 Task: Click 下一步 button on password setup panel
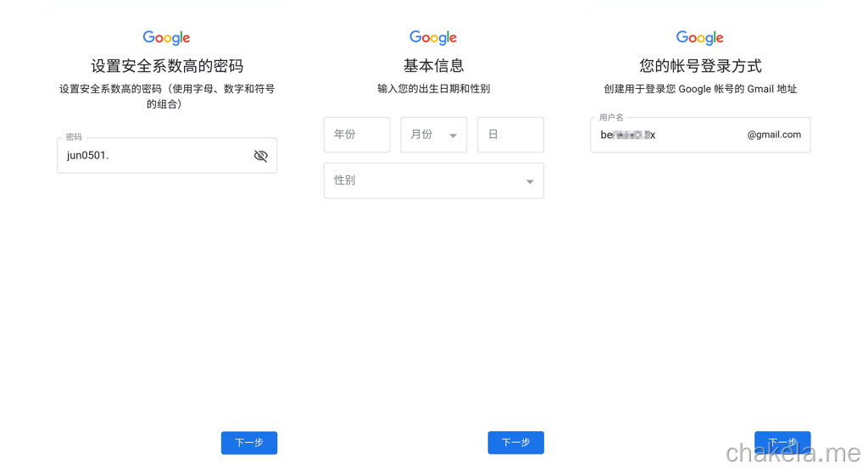249,443
